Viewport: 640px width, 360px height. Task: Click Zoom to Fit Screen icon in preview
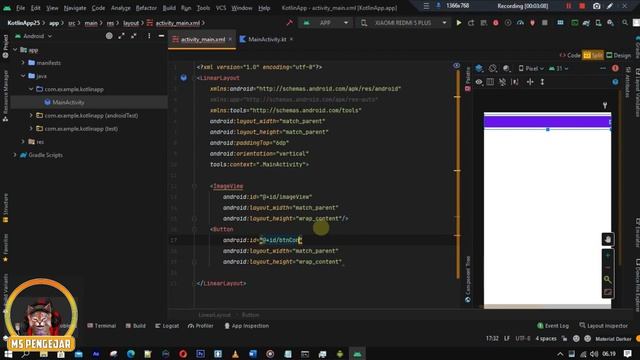607,292
